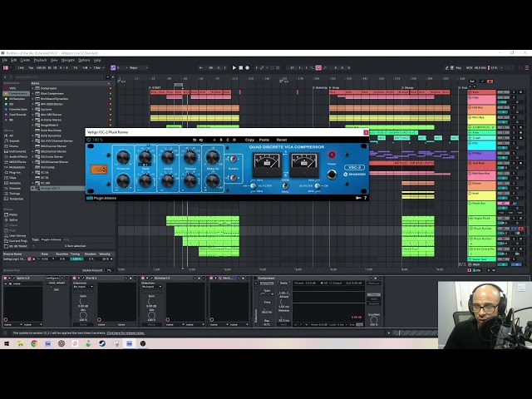Click Reset in Vertigo VSC-2 plugin toolbar
This screenshot has width=532, height=399.
pos(282,140)
